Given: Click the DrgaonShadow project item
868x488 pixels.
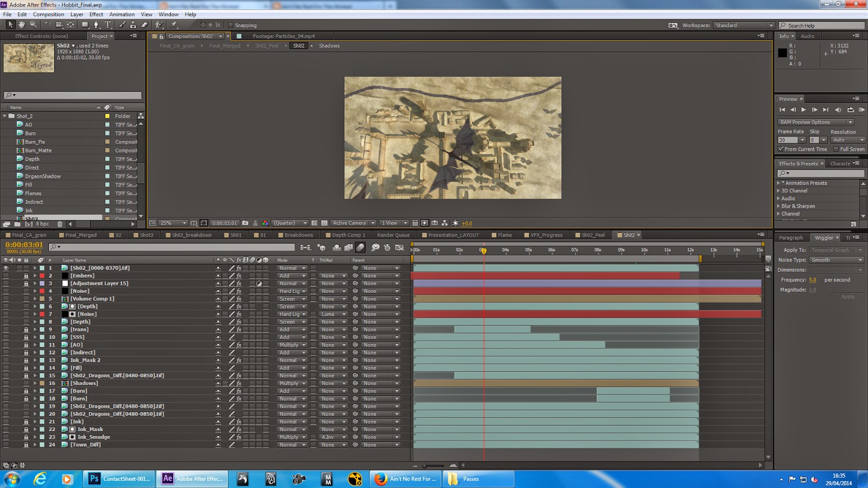Looking at the screenshot, I should click(x=42, y=176).
